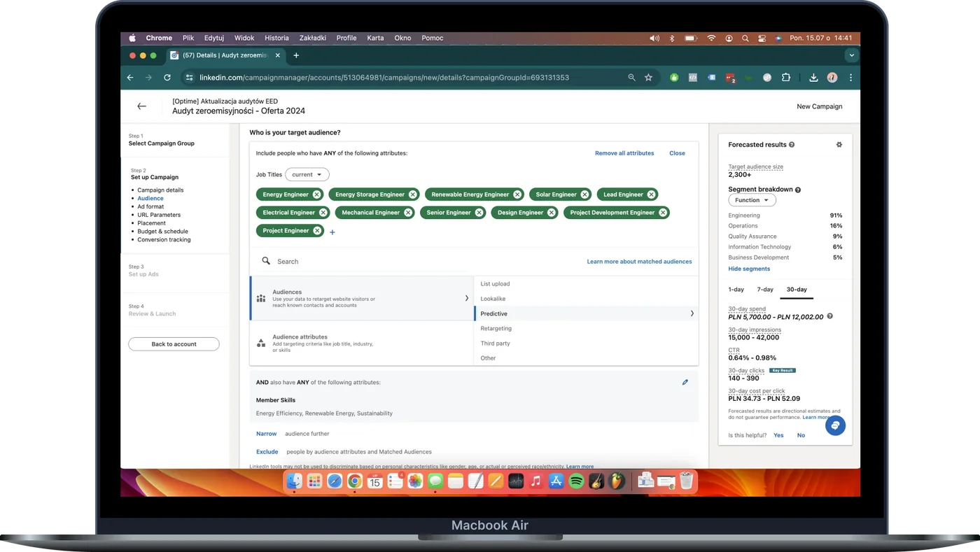Open the Function segment breakdown dropdown
The height and width of the screenshot is (552, 980).
[752, 200]
